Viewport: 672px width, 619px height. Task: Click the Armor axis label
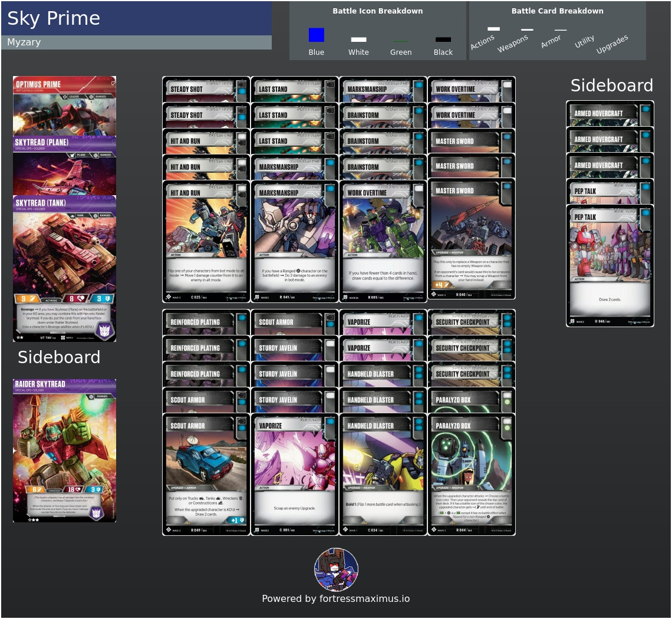(x=551, y=41)
